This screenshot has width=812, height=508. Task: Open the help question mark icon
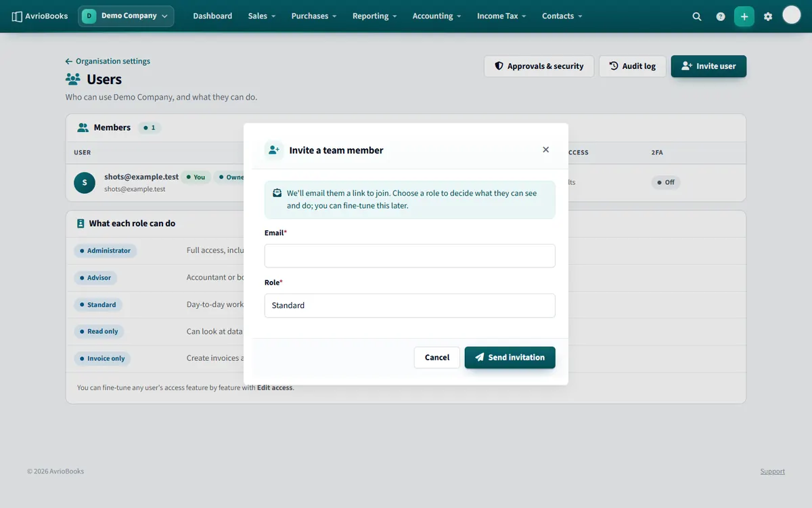coord(721,16)
